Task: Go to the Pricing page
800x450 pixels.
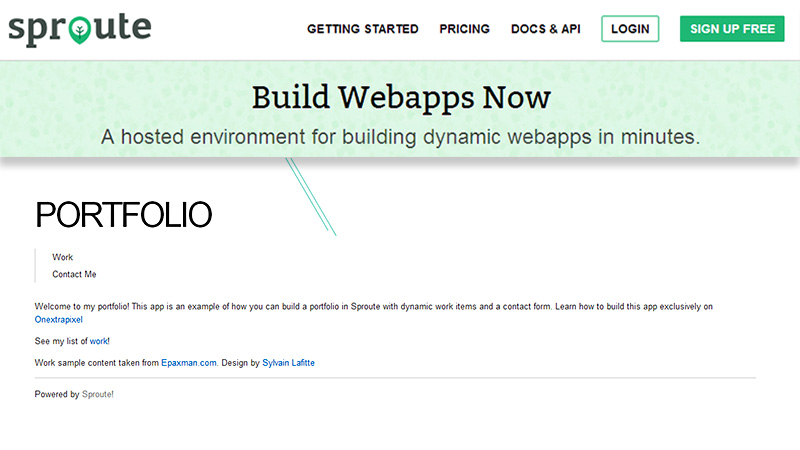Action: 464,29
